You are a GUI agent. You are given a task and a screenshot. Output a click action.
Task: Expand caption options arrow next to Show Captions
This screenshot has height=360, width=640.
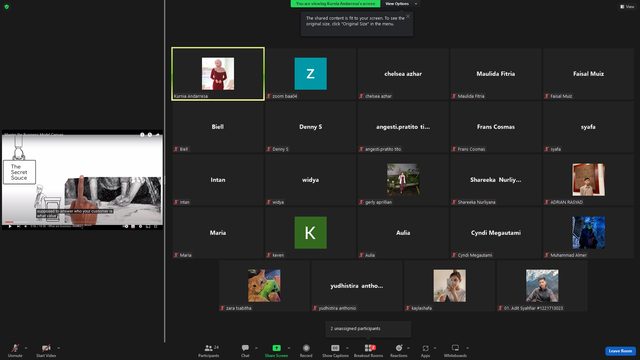347,348
